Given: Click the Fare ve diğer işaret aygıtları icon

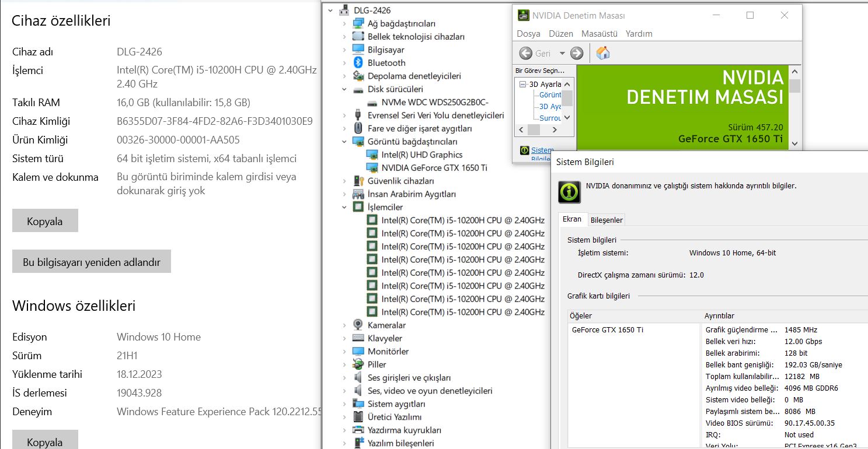Looking at the screenshot, I should click(x=358, y=129).
